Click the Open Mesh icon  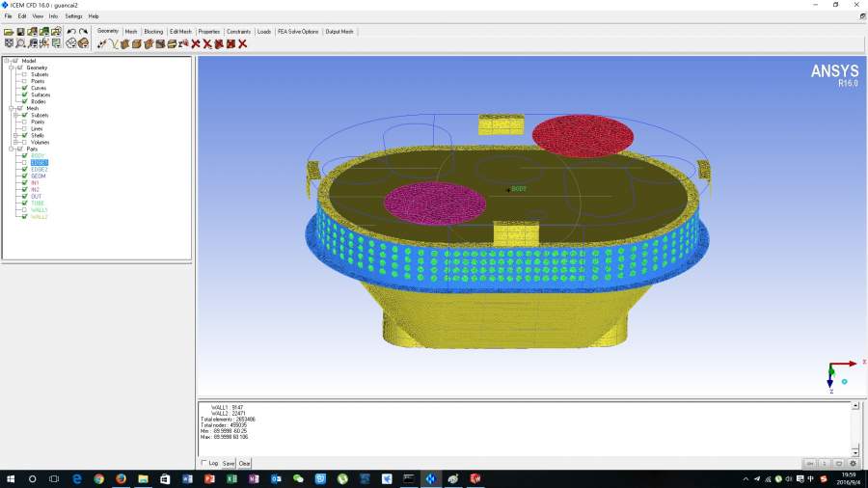44,32
